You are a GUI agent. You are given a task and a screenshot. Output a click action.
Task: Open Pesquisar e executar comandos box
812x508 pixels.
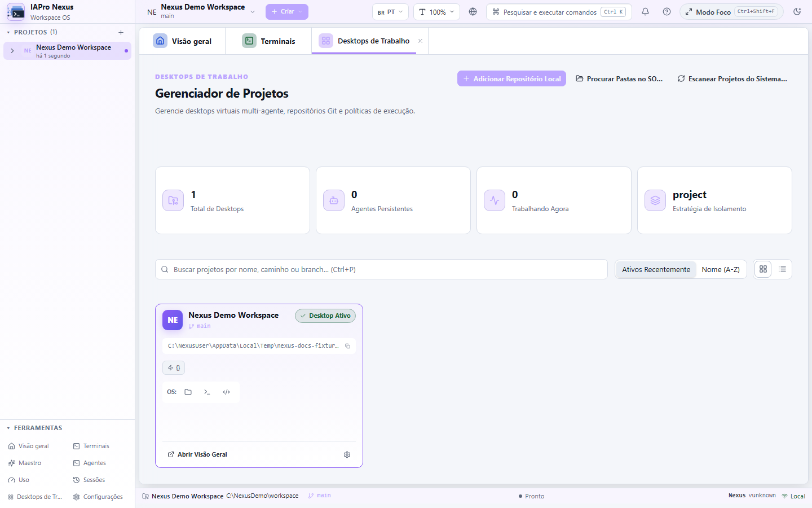click(559, 12)
